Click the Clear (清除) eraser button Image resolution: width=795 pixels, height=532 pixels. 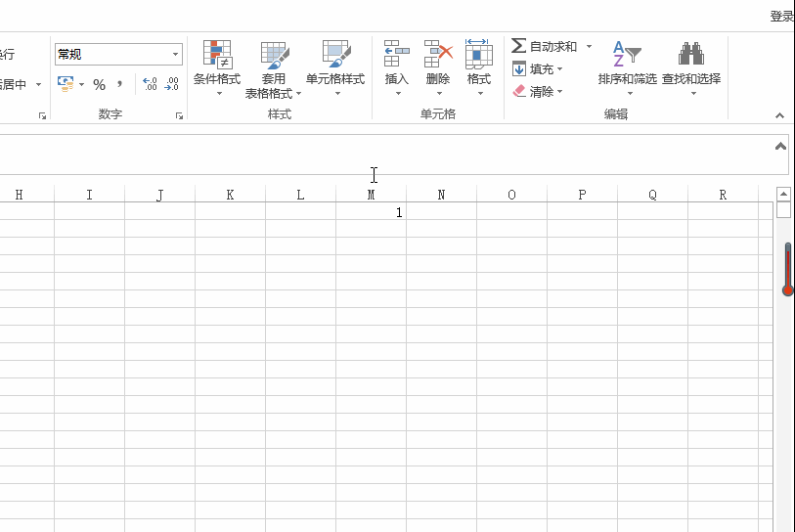538,92
